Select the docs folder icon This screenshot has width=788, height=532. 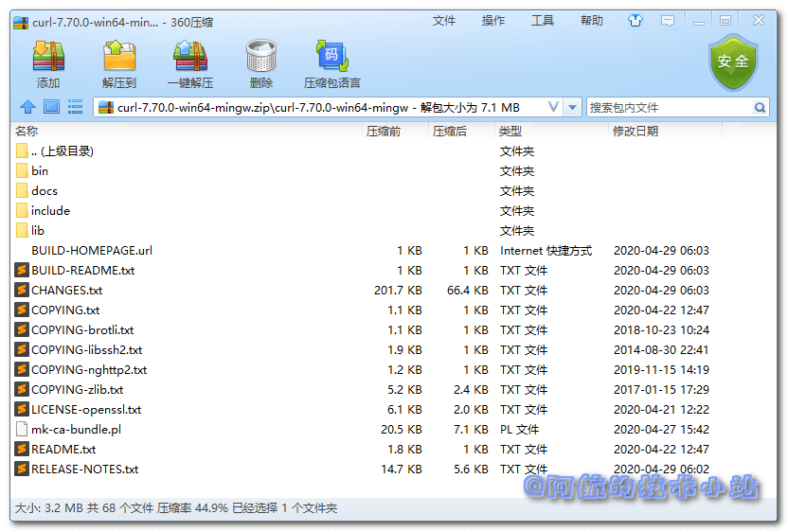(x=22, y=191)
